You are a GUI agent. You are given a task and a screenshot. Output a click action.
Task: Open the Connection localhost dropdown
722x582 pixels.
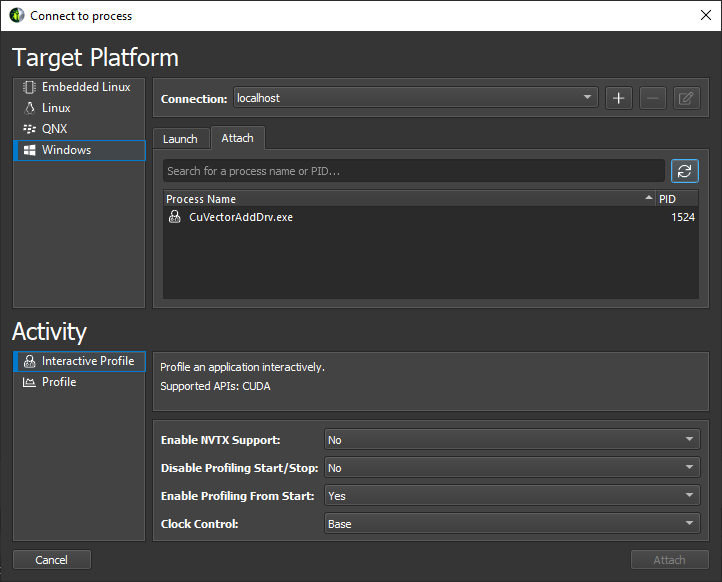point(415,98)
